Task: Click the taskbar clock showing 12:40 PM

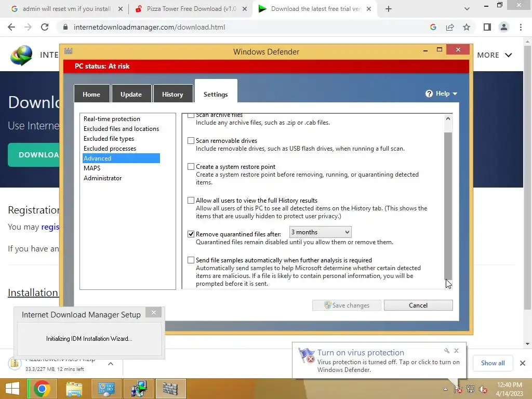Action: [509, 389]
